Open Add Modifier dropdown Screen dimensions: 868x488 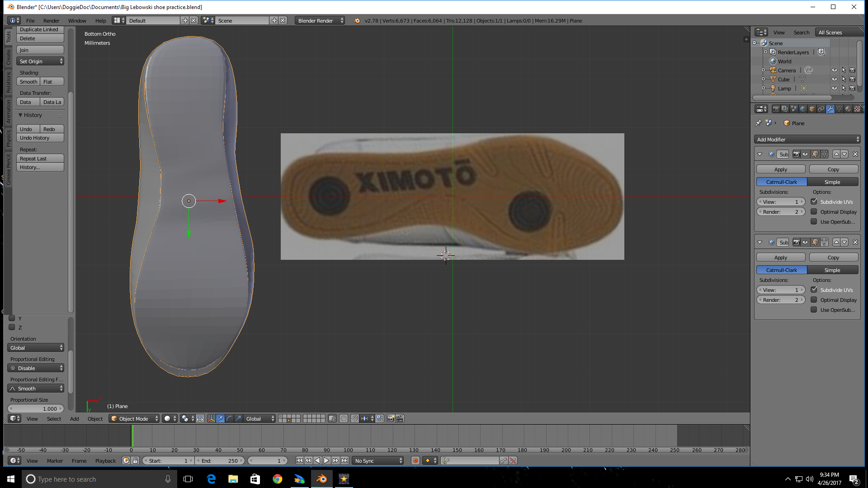tap(807, 140)
